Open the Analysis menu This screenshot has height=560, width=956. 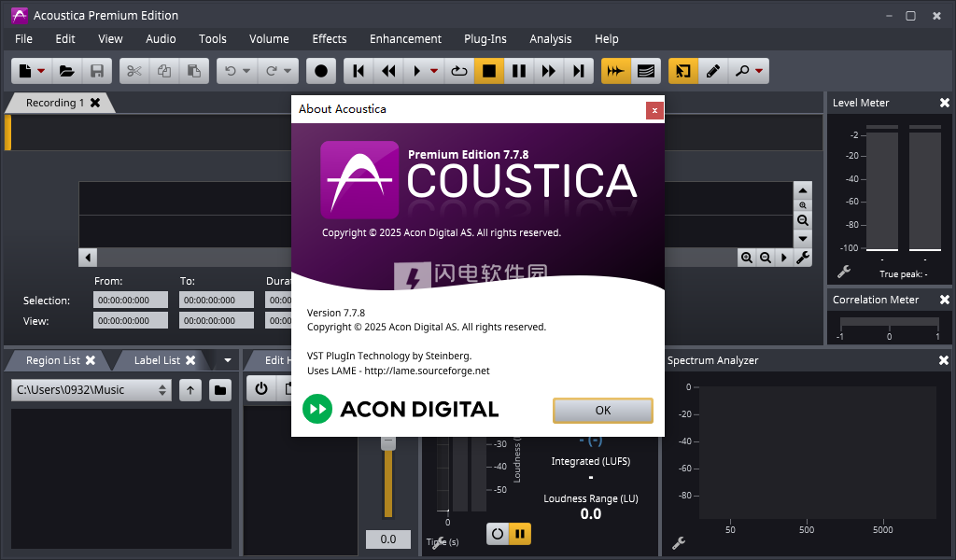coord(551,39)
